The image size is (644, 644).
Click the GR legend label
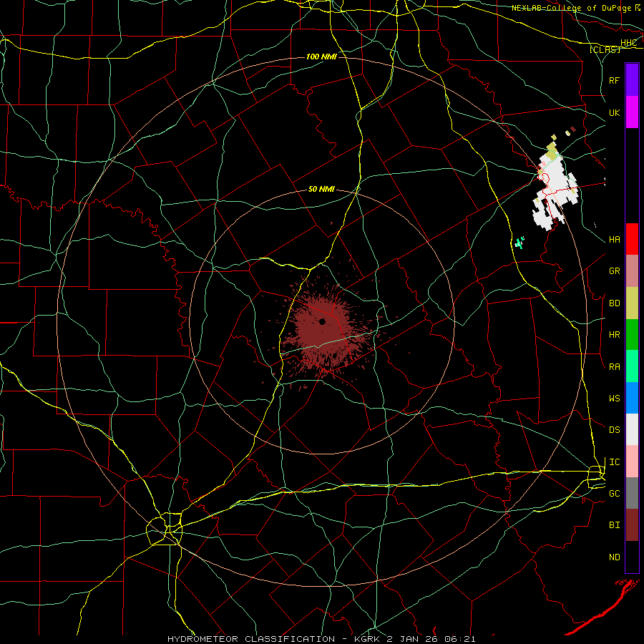click(x=615, y=271)
